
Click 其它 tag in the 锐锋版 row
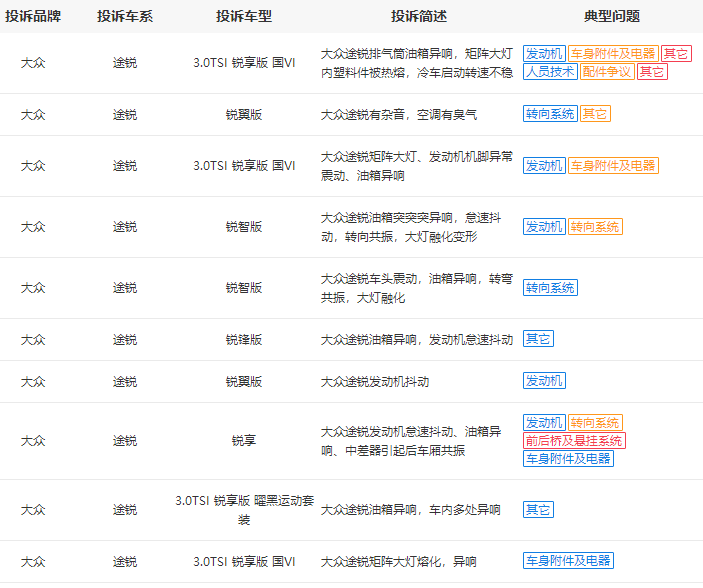[538, 340]
